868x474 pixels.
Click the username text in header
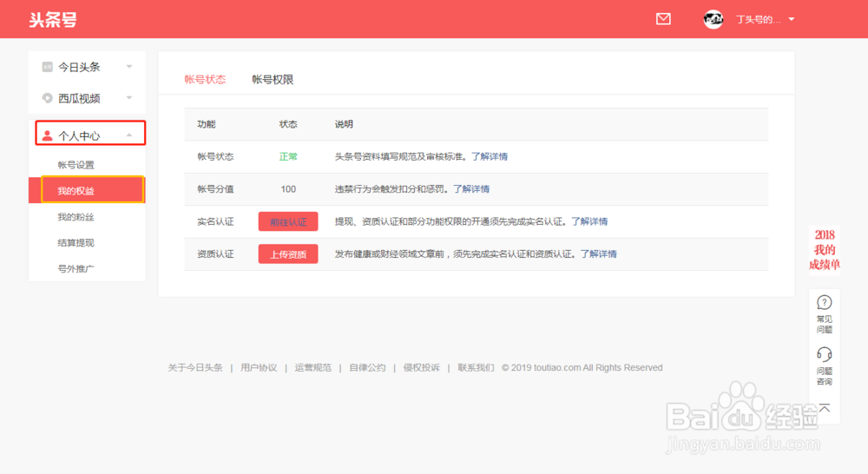point(758,19)
